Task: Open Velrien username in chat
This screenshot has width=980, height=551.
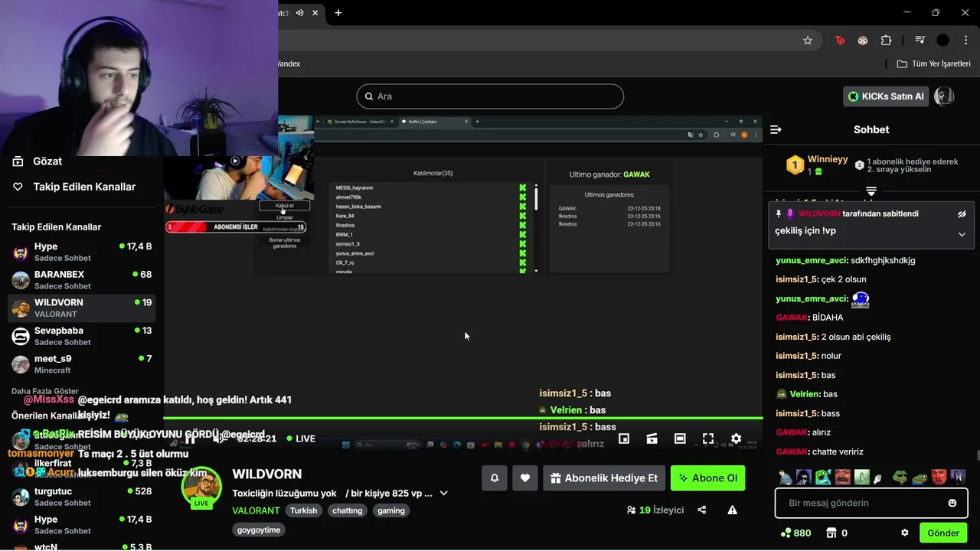Action: click(x=804, y=394)
